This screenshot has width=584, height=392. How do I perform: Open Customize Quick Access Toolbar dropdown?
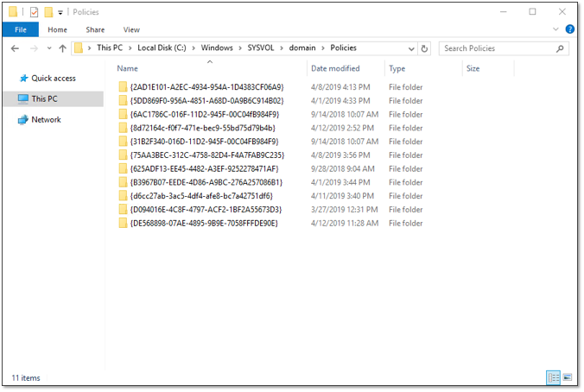tap(60, 12)
